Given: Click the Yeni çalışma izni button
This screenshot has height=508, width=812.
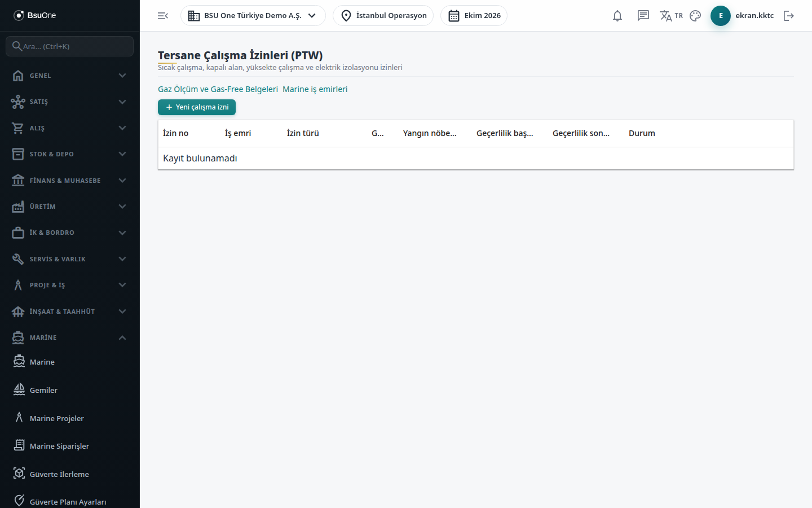Looking at the screenshot, I should 197,107.
